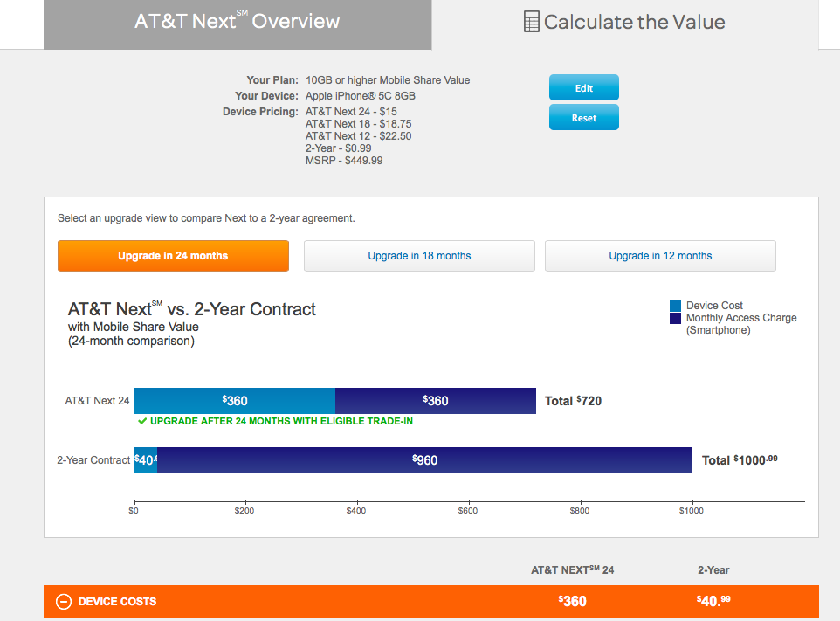Screen dimensions: 840x621
Task: Open the AT&T Next Overview tab
Action: (x=238, y=24)
